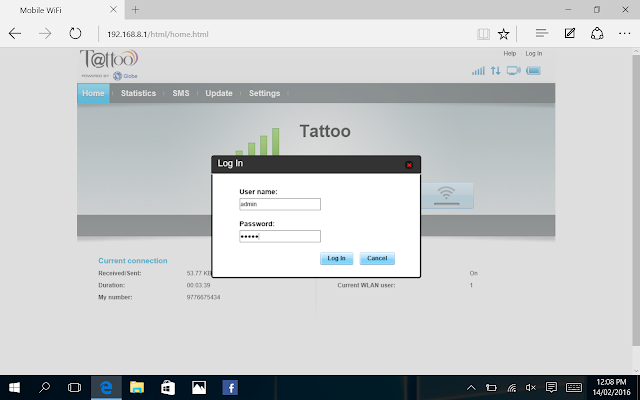The width and height of the screenshot is (640, 400).
Task: Open the Settings tab
Action: tap(264, 93)
